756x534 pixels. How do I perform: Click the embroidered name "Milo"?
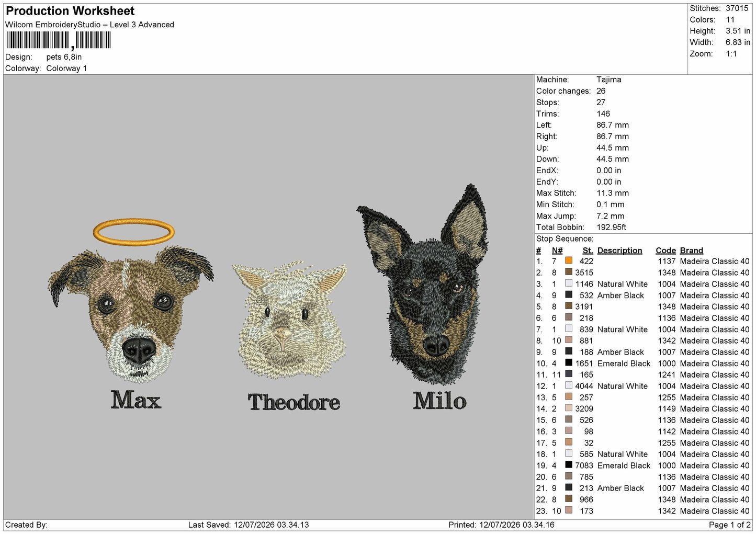pos(439,401)
